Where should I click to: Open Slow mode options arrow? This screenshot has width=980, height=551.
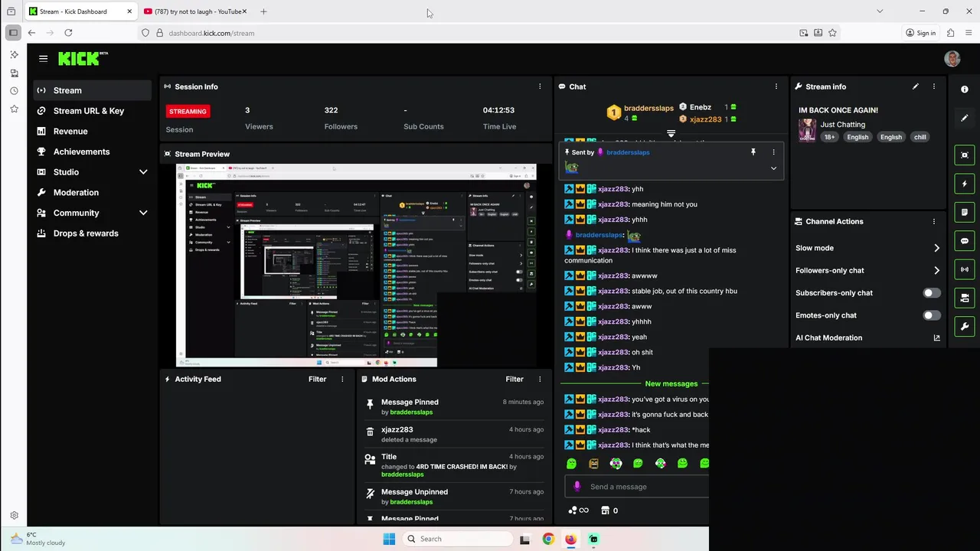[x=936, y=248]
